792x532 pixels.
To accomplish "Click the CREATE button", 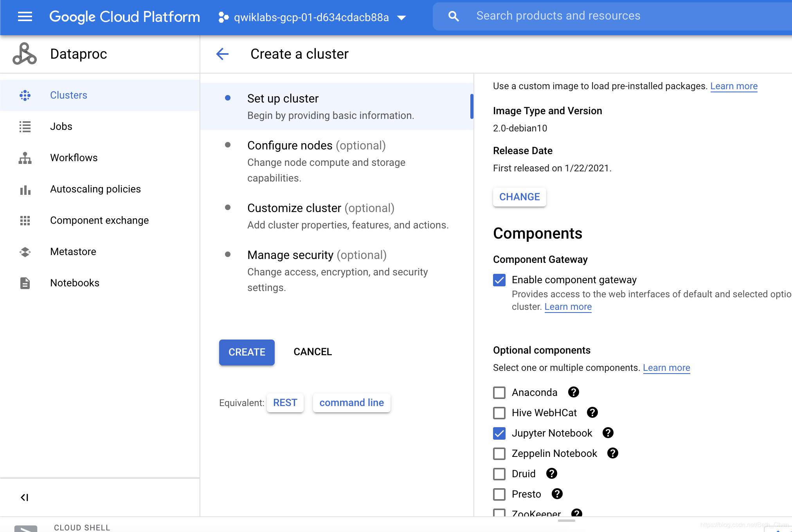I will tap(247, 352).
